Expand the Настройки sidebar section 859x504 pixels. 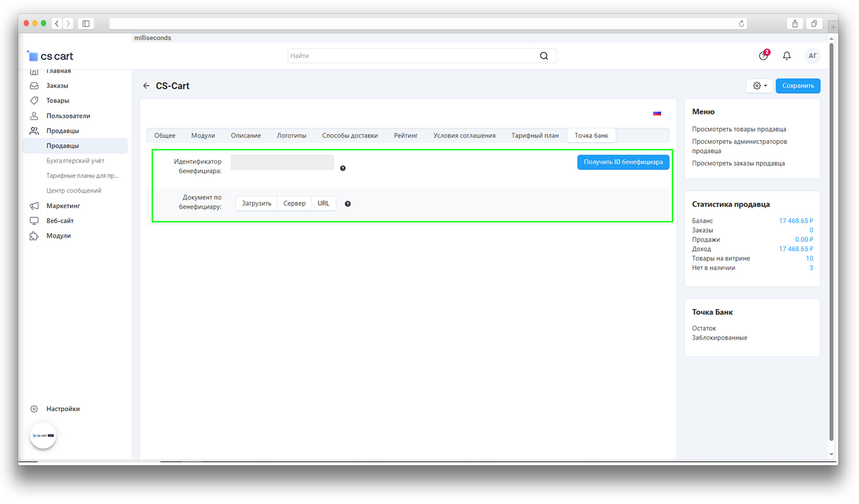tap(63, 408)
